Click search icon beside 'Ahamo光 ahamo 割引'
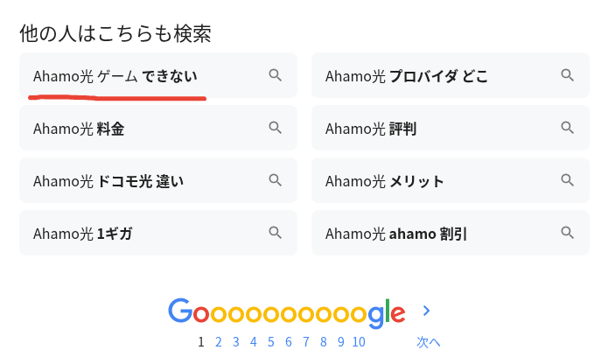608x364 pixels. (x=568, y=233)
